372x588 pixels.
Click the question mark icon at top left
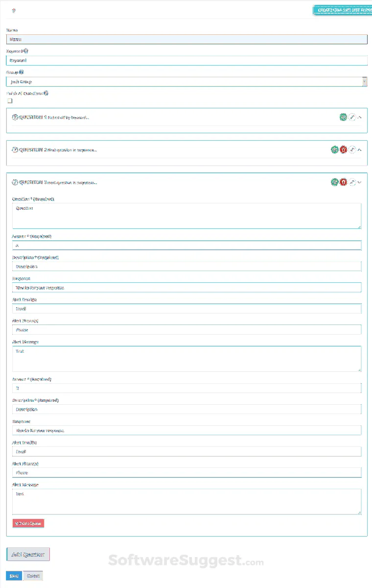tap(13, 10)
